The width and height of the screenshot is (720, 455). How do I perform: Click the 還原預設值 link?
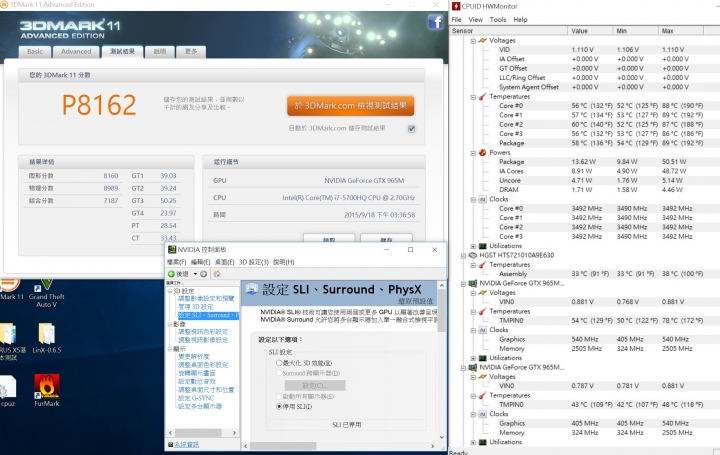click(x=416, y=301)
